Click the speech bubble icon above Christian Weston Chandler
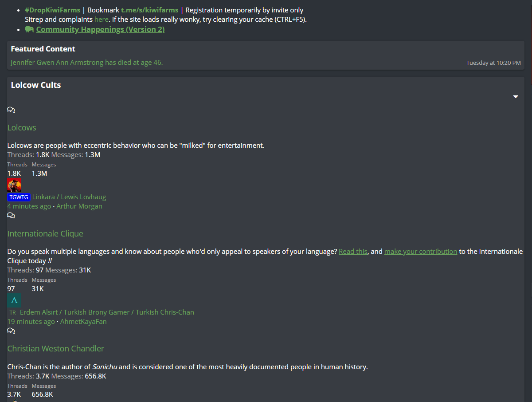 (x=11, y=331)
